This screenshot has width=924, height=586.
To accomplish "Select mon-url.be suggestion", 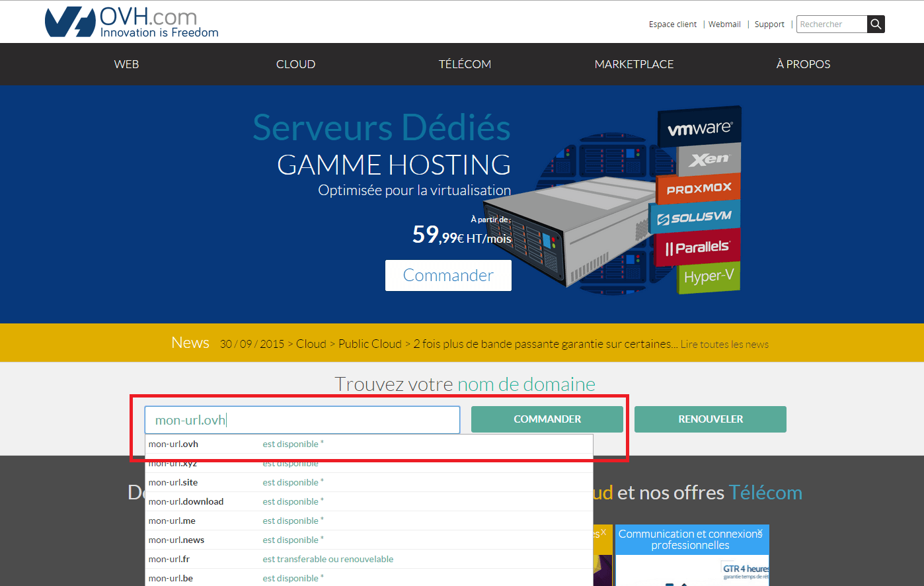I will (x=369, y=578).
